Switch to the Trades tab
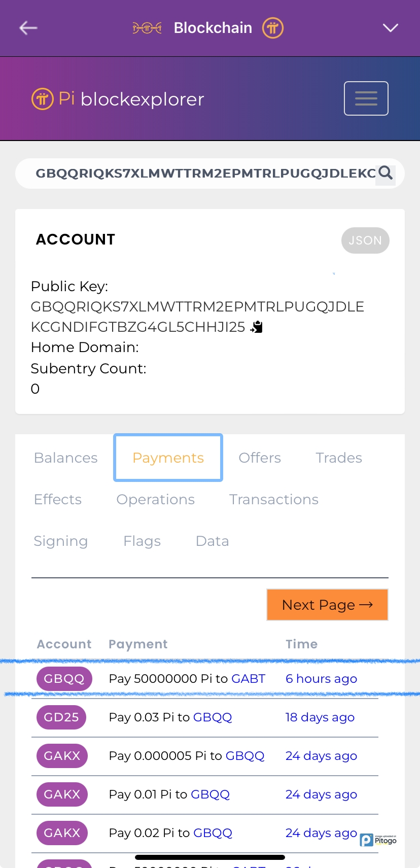420x868 pixels. click(338, 458)
